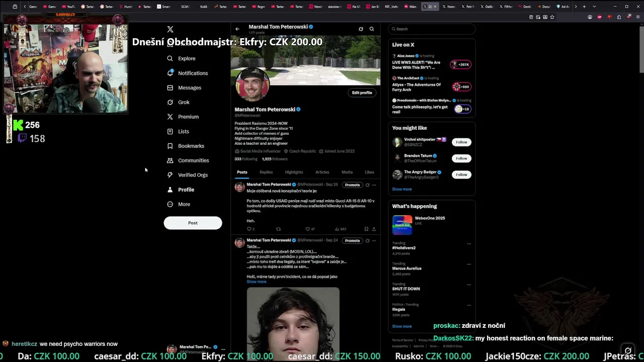Like the Sep 26 post
Viewport: 644px width, 362px height.
[x=308, y=229]
